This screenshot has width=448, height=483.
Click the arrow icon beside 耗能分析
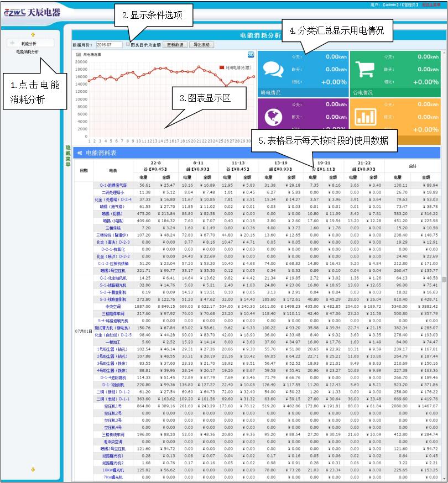[12, 43]
